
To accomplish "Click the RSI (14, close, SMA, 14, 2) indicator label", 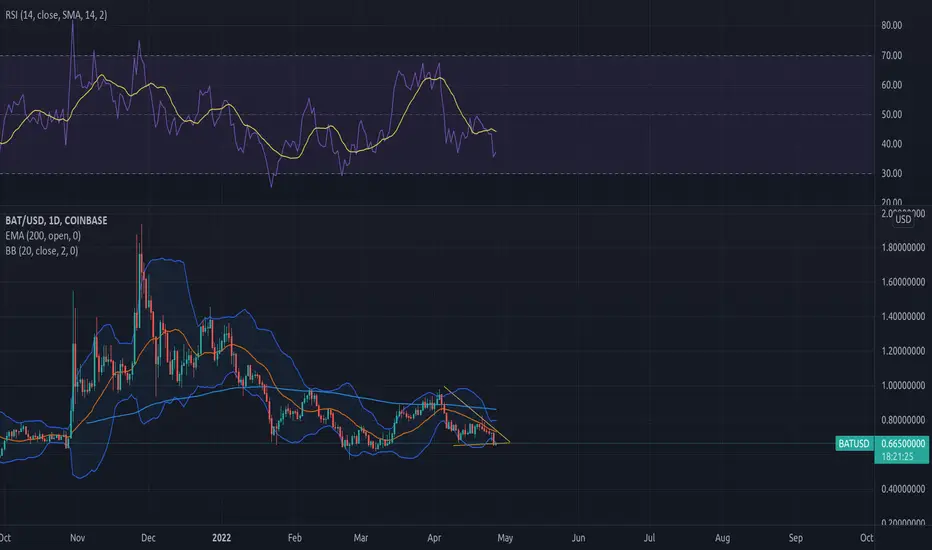I will tap(56, 15).
